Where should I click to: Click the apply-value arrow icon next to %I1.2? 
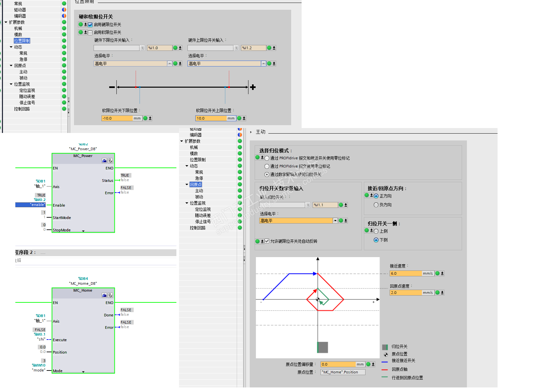(274, 48)
